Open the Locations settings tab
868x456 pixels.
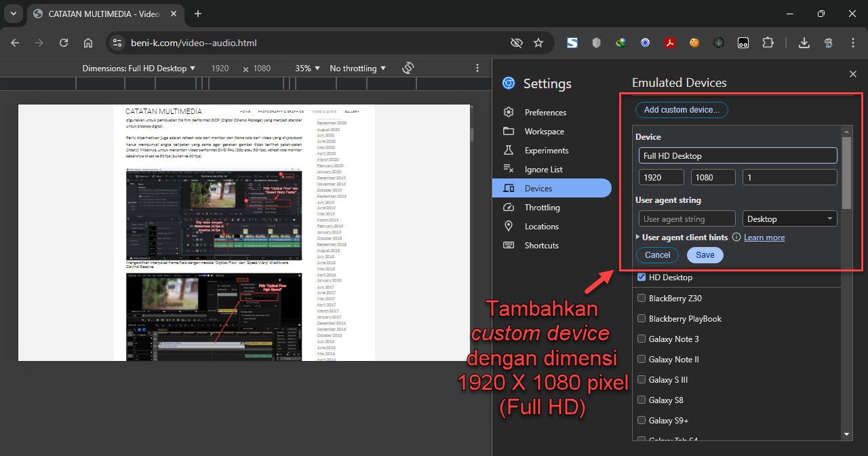pos(552,226)
